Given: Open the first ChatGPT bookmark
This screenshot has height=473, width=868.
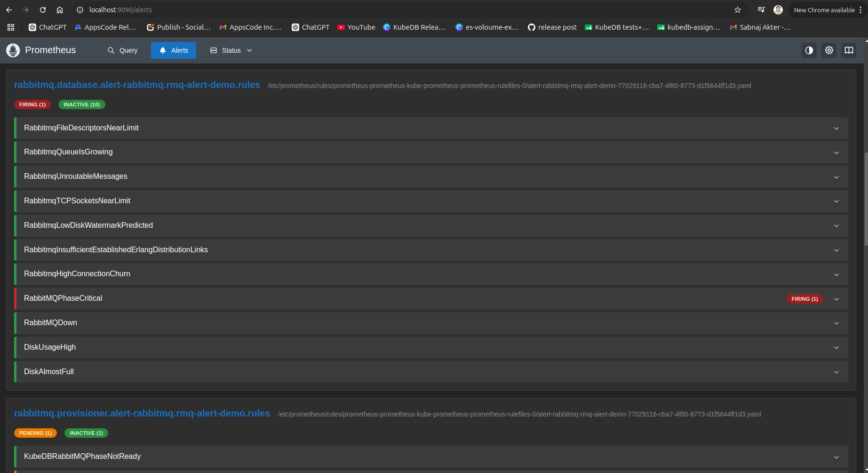Looking at the screenshot, I should pos(48,27).
